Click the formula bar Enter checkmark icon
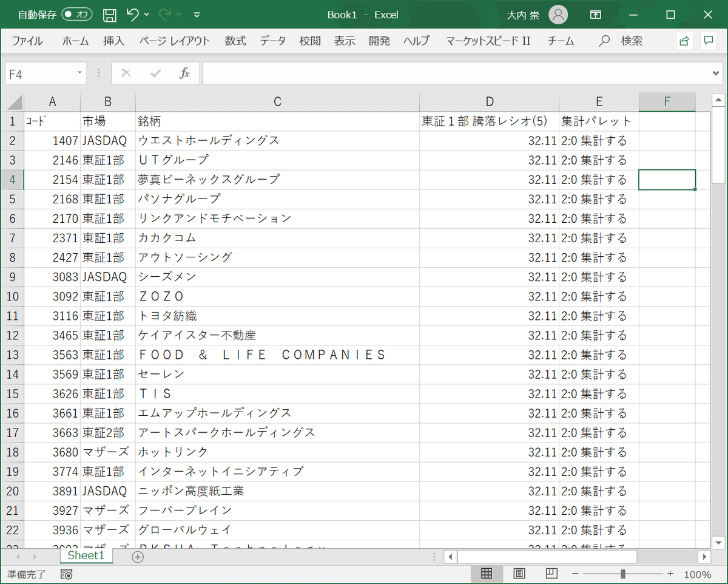Viewport: 728px width, 584px height. pos(156,73)
